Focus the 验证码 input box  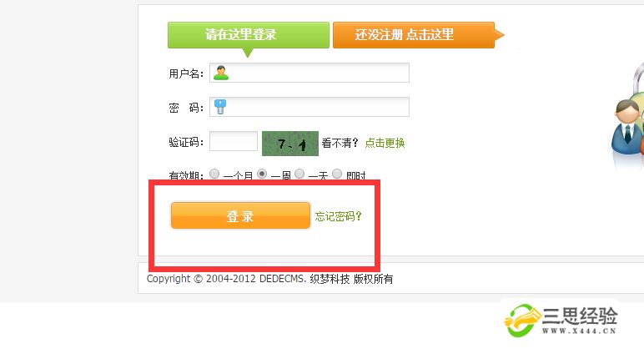234,141
